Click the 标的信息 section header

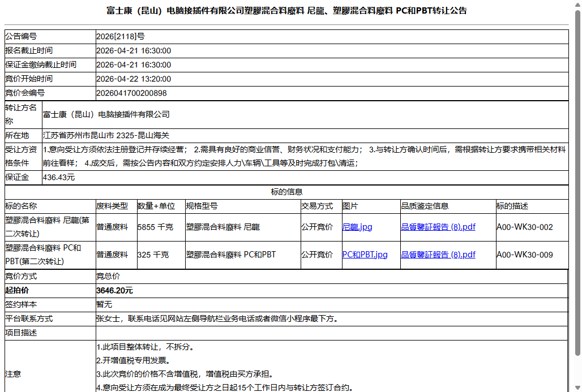click(286, 192)
